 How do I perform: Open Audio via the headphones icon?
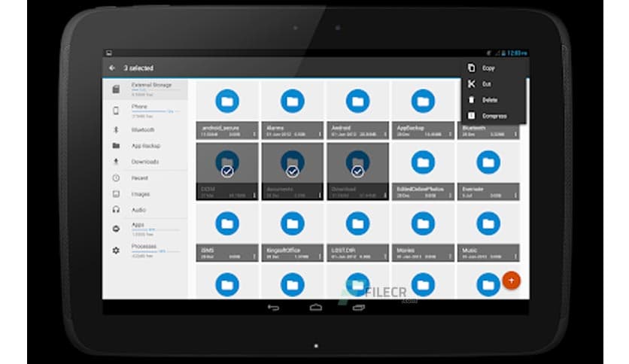tap(116, 210)
